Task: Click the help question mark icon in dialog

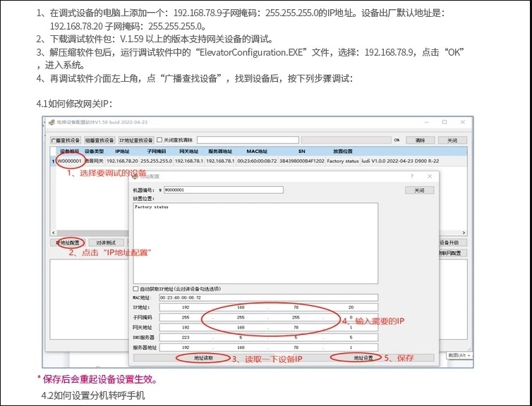Action: 411,176
